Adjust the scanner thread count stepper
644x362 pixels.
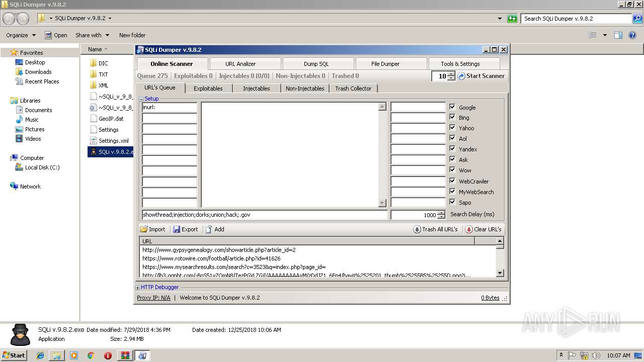451,76
